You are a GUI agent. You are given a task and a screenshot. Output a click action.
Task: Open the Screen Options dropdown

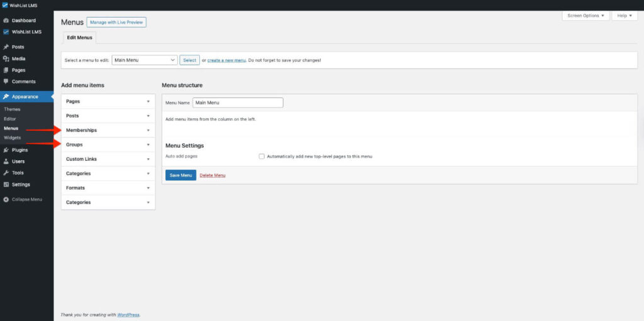coord(586,16)
